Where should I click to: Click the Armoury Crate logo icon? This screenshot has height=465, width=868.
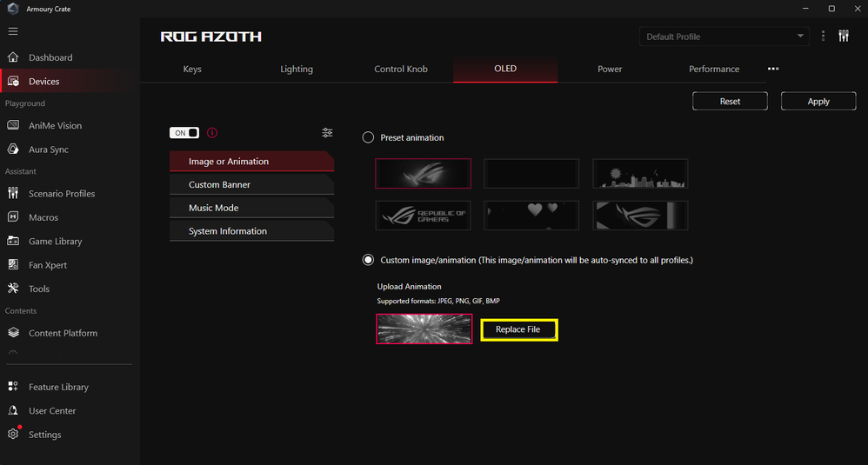click(x=13, y=9)
